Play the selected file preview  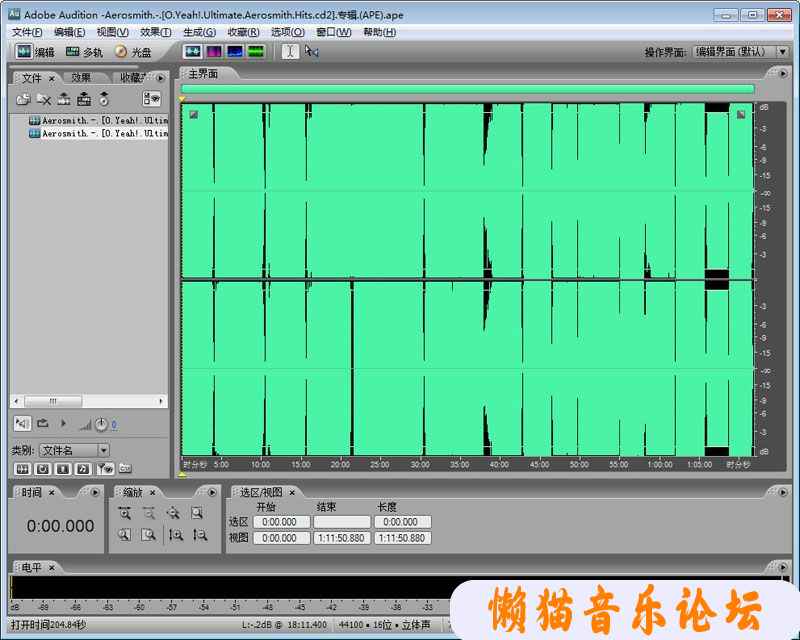(x=63, y=424)
